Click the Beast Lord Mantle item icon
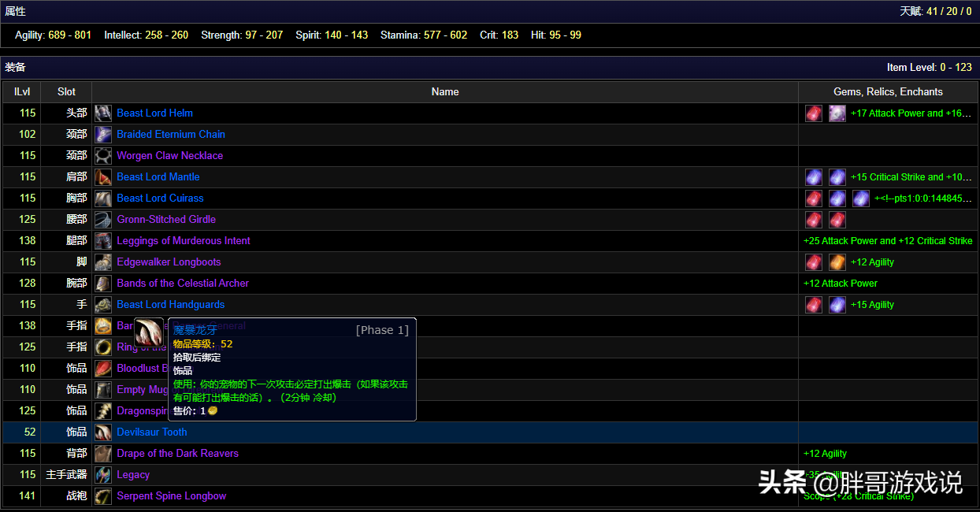 [103, 177]
